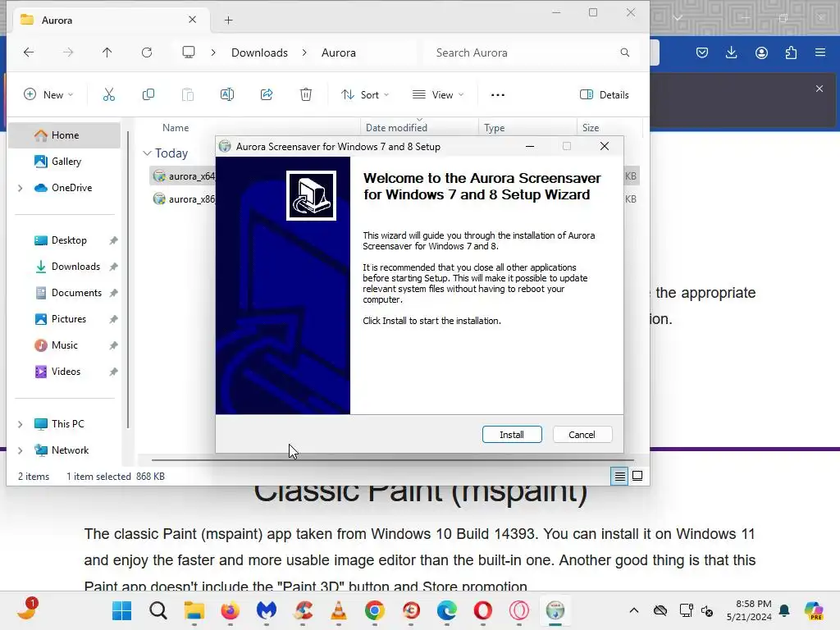The width and height of the screenshot is (840, 630).
Task: Dismiss the Firefox notification bar
Action: (x=819, y=89)
